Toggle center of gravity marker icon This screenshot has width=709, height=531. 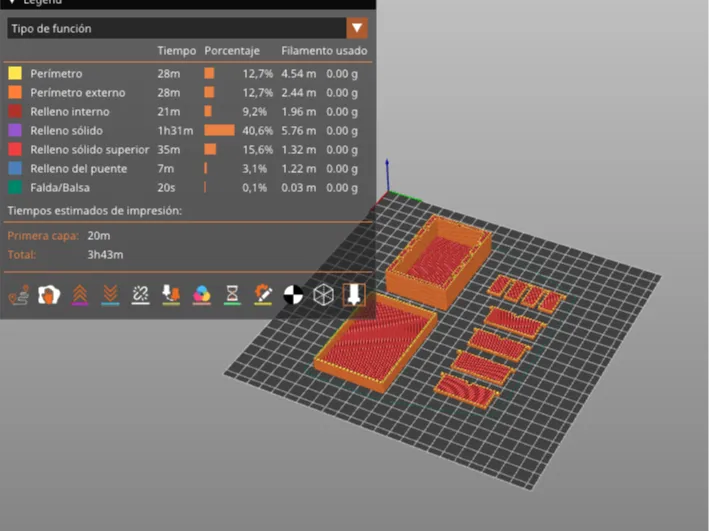(x=293, y=295)
